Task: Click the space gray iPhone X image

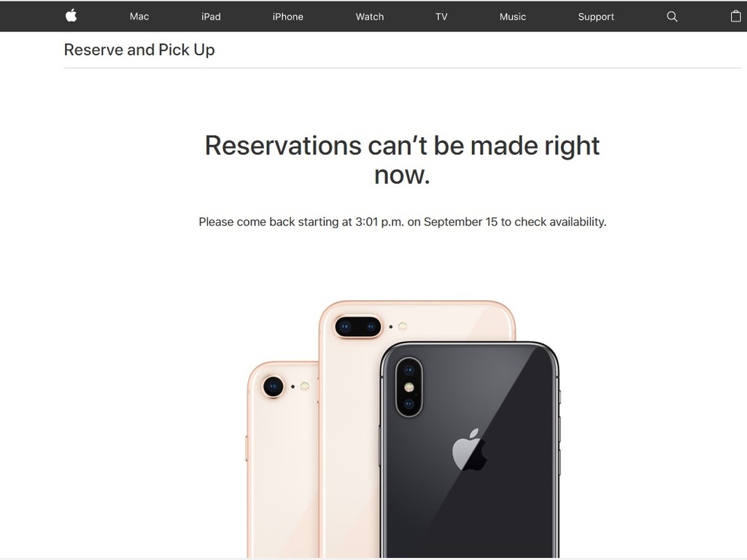Action: pyautogui.click(x=469, y=449)
